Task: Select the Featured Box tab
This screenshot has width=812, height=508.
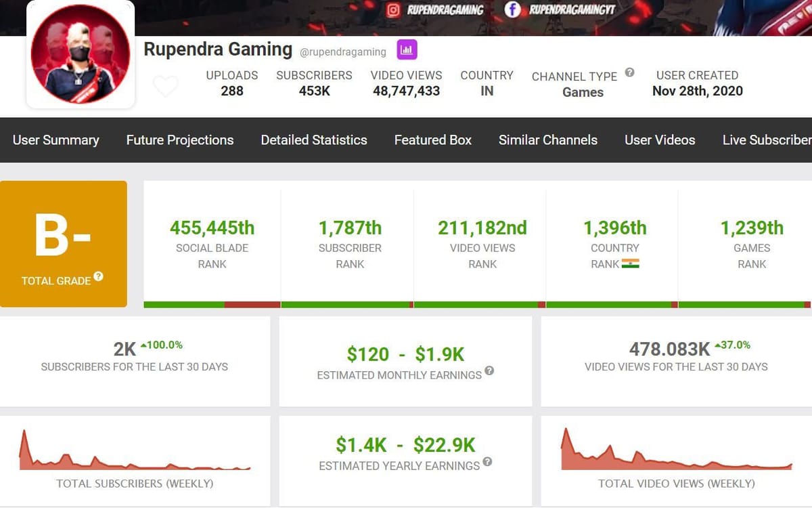Action: pyautogui.click(x=432, y=140)
